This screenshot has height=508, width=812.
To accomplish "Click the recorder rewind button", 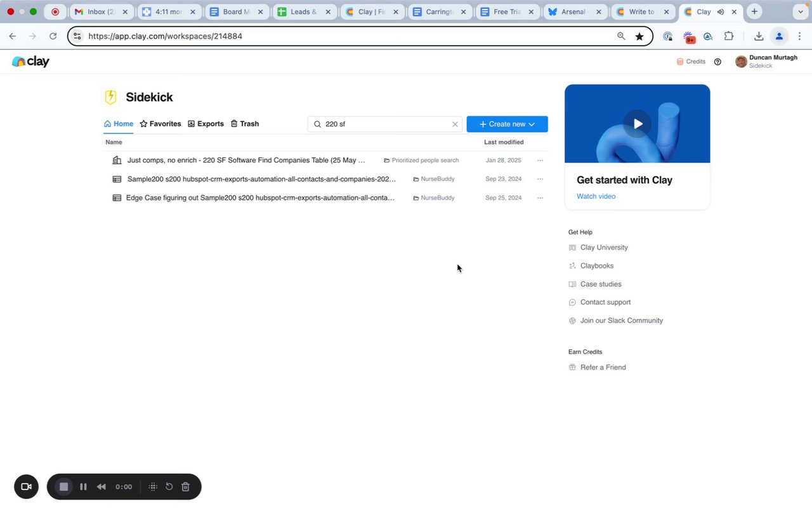I will coord(101,487).
